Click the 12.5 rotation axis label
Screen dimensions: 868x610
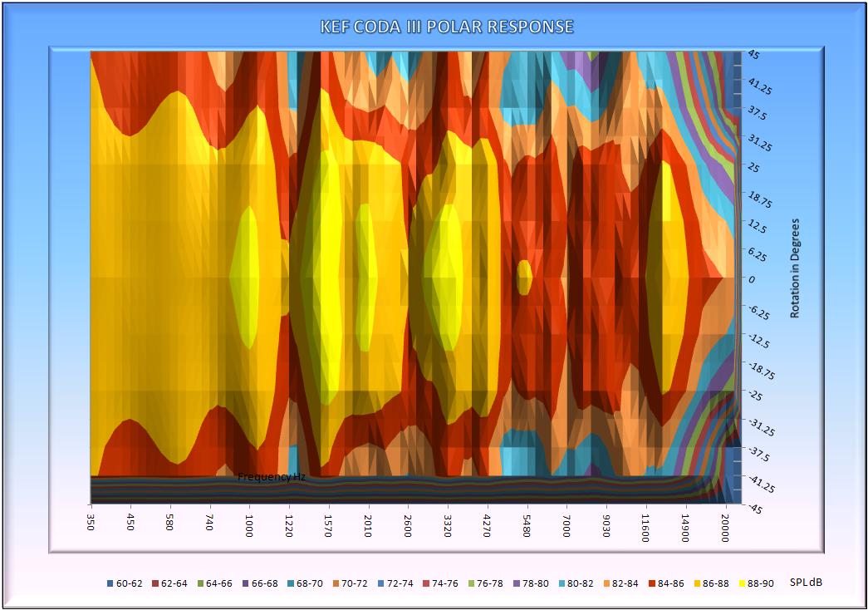tap(758, 227)
